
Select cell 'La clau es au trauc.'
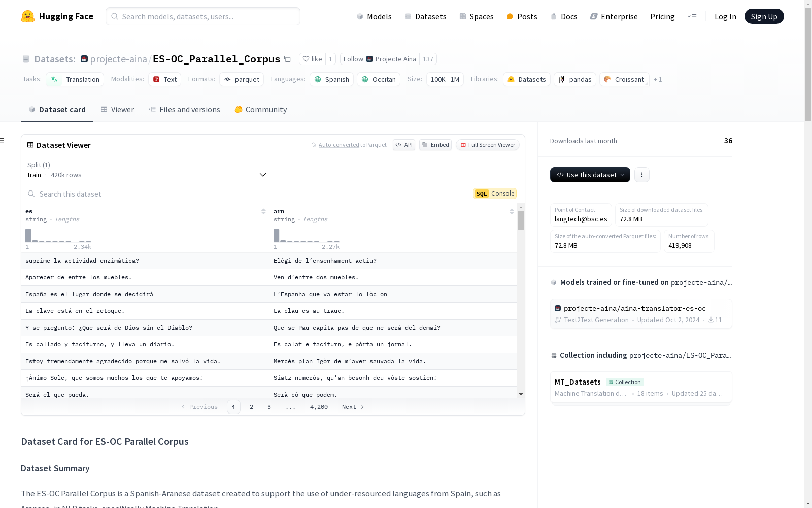tap(393, 311)
